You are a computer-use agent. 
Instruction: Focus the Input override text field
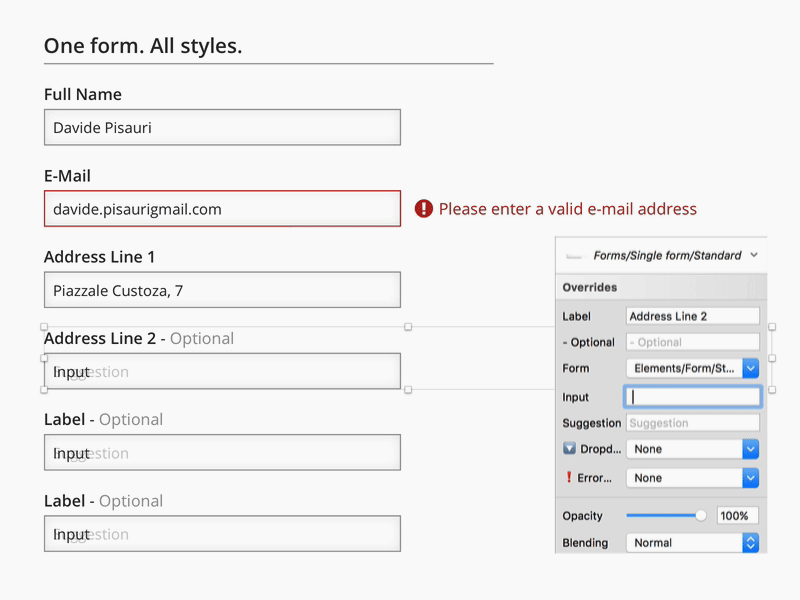692,397
